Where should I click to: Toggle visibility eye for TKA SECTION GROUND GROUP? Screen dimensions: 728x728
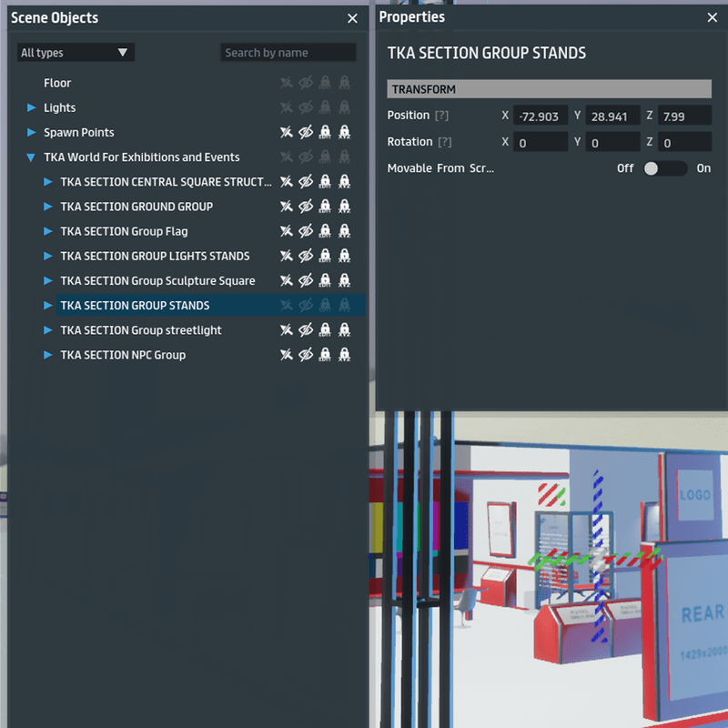pos(306,207)
